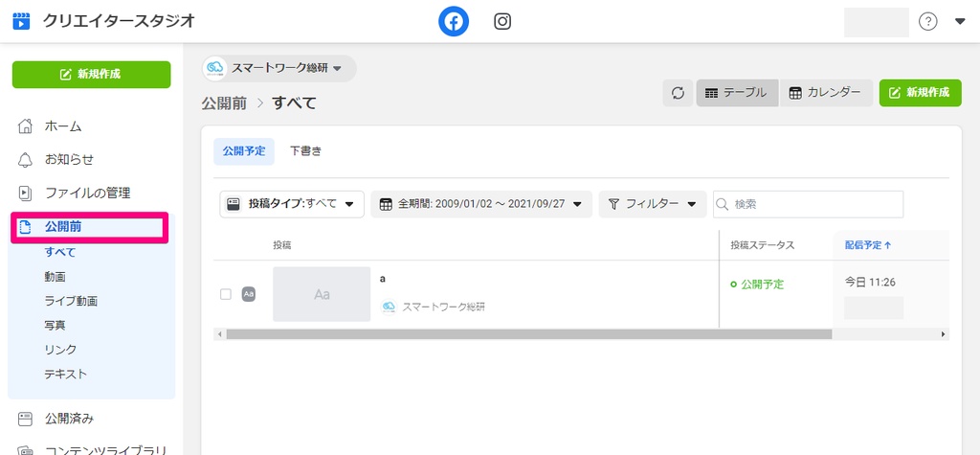Viewport: 980px width, 455px height.
Task: Open 公開済み in the sidebar
Action: 69,419
